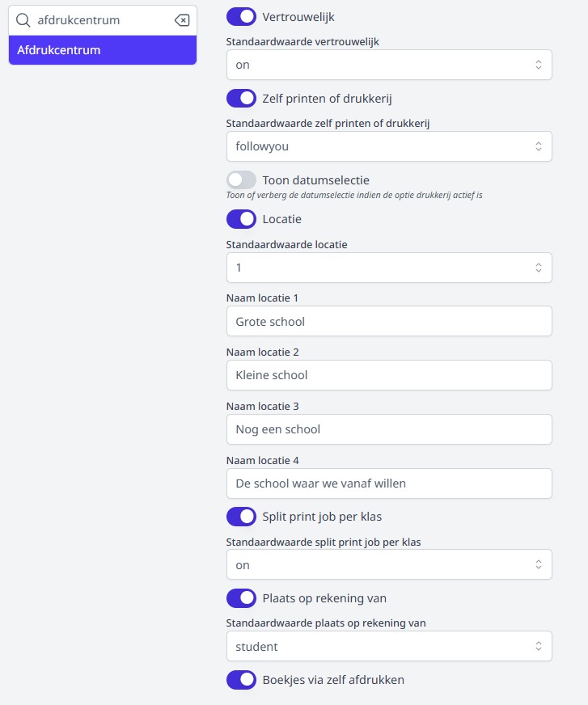588x705 pixels.
Task: Click the Naam locatie 1 field
Action: pyautogui.click(x=389, y=321)
